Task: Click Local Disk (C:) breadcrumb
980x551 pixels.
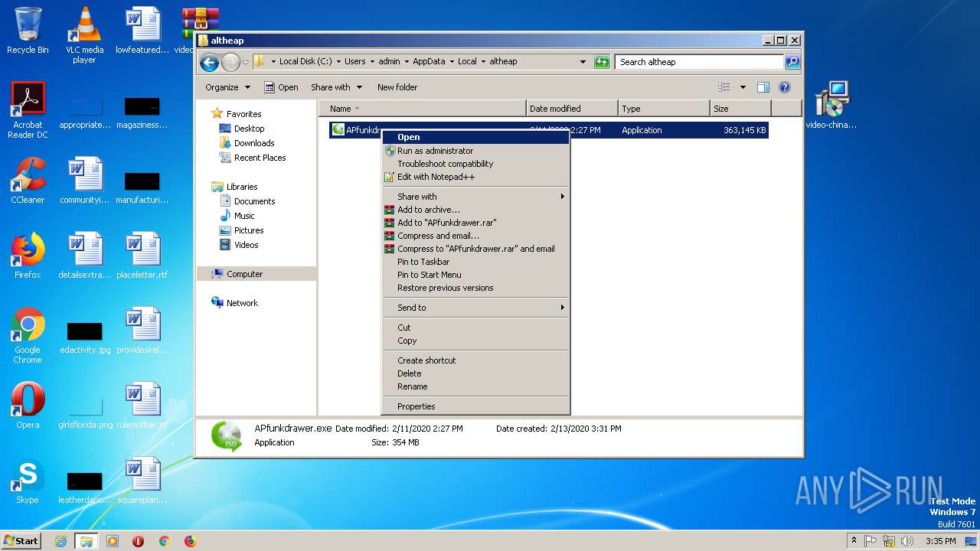Action: 305,61
